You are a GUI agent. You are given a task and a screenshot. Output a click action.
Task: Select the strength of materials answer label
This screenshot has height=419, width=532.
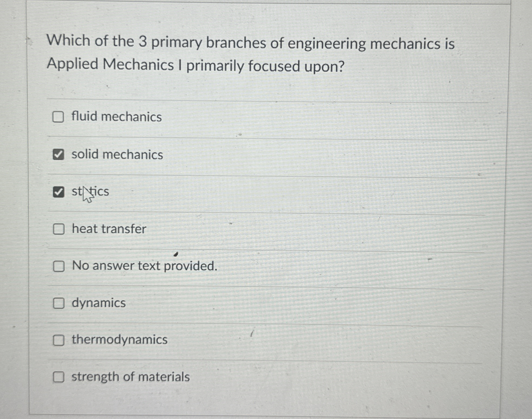click(130, 376)
